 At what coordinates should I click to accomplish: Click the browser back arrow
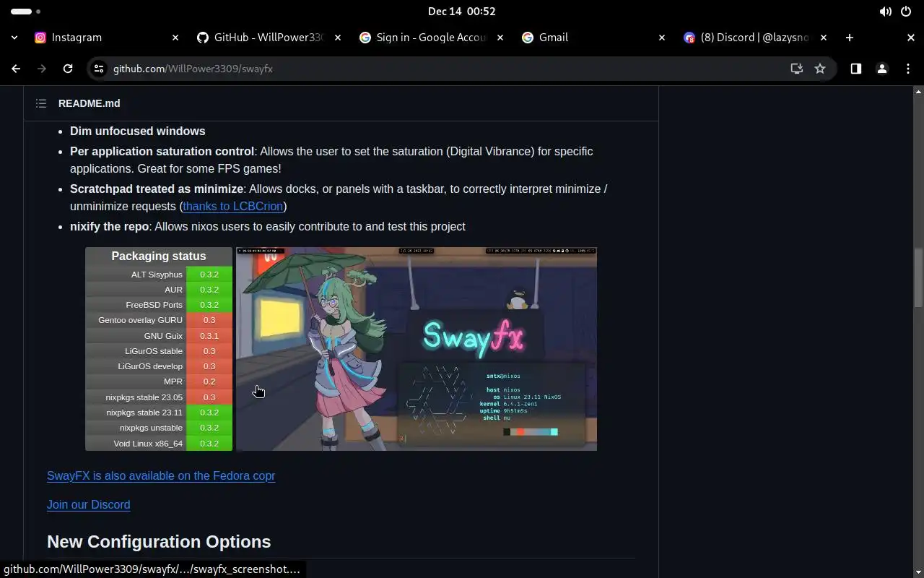16,69
